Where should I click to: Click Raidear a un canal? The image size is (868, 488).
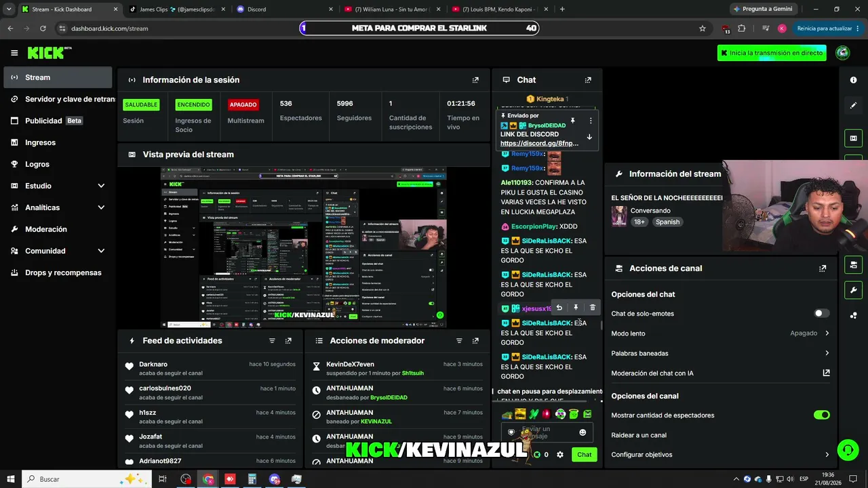coord(639,435)
